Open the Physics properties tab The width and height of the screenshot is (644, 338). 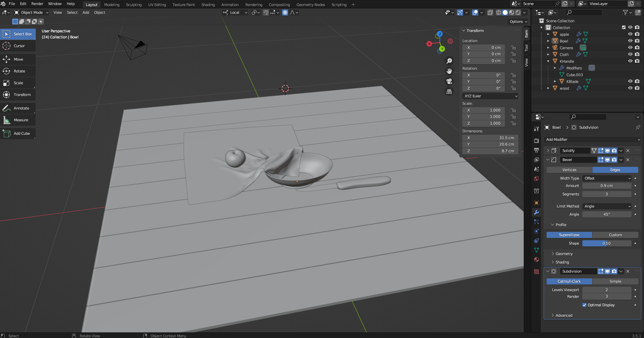click(x=536, y=231)
